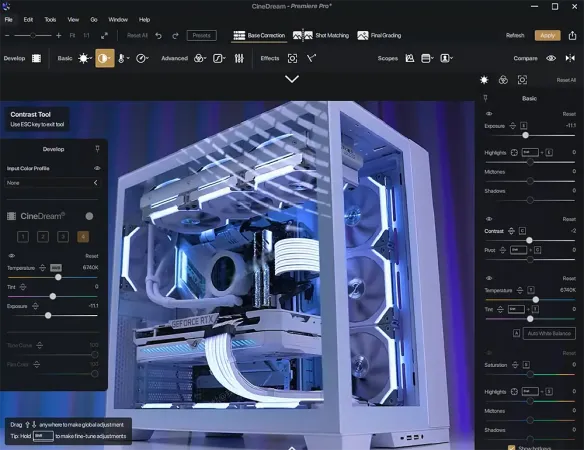Open the File menu
The height and width of the screenshot is (450, 584).
9,20
